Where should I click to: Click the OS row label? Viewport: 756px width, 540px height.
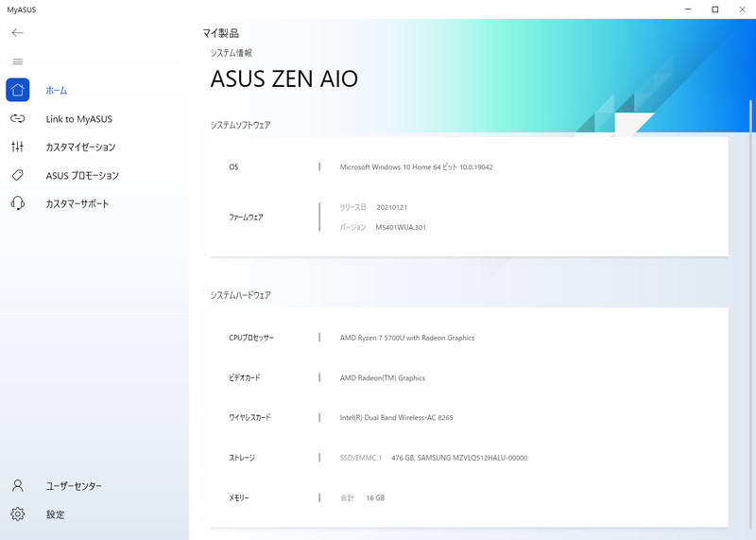[x=233, y=167]
